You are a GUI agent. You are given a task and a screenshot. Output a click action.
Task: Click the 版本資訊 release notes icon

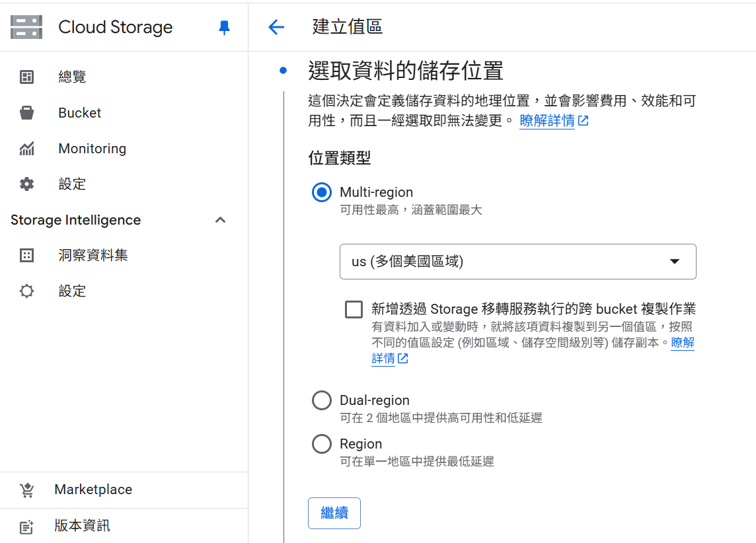26,526
